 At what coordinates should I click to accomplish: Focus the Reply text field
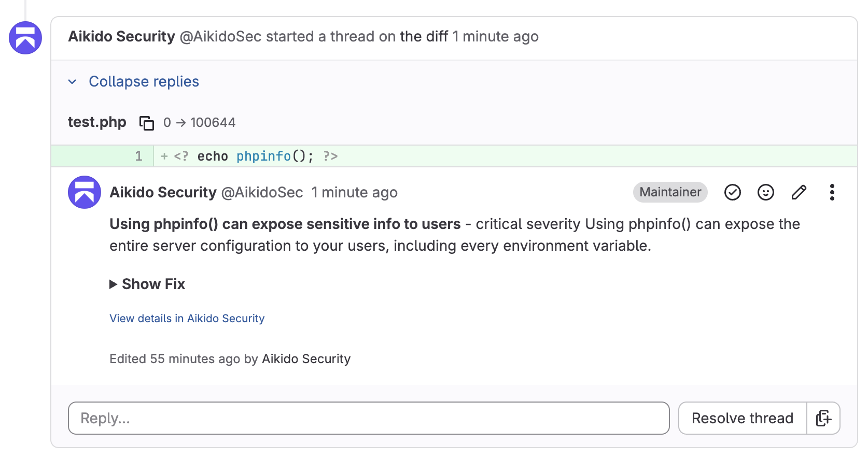(369, 418)
